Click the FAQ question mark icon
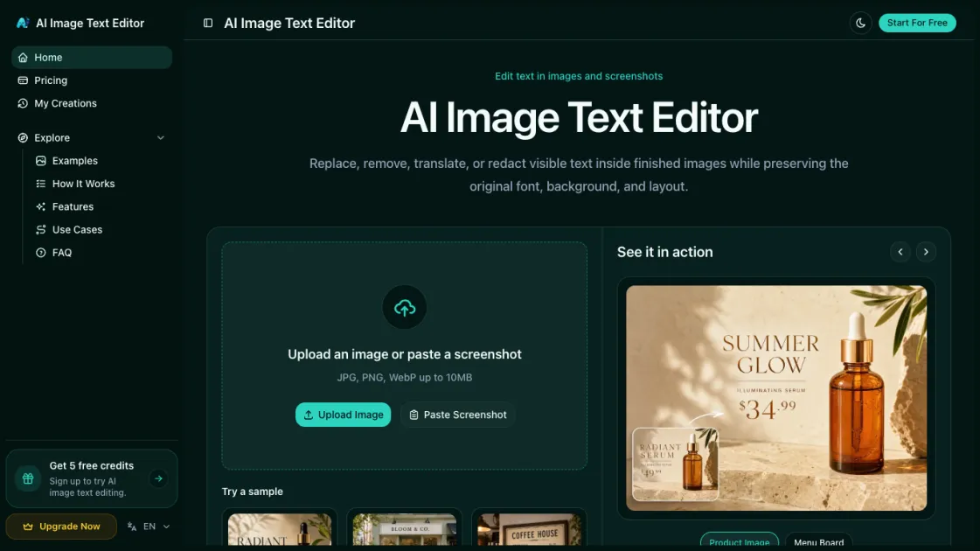This screenshot has height=551, width=980. tap(40, 254)
